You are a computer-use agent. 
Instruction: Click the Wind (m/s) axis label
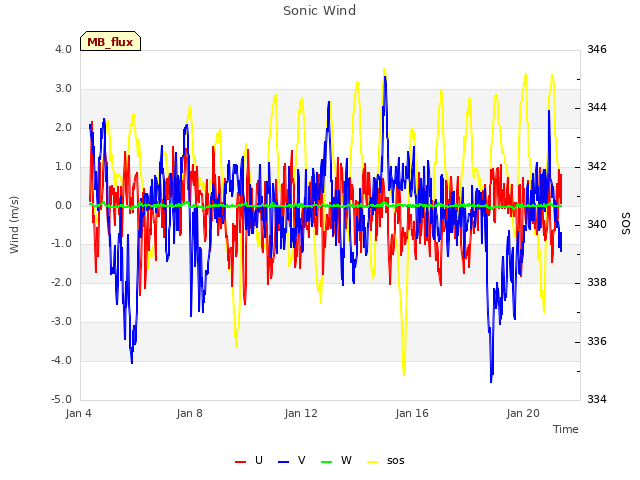pos(14,225)
